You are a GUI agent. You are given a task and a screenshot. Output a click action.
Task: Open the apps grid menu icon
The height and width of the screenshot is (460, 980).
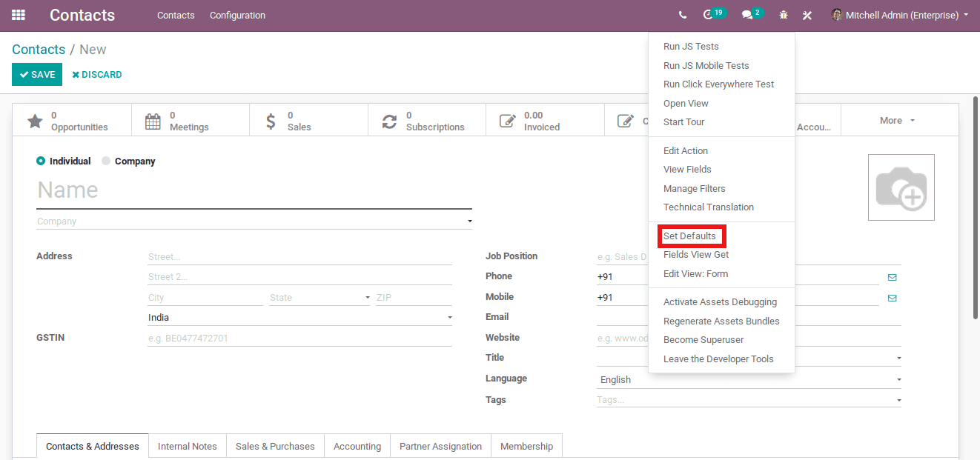pyautogui.click(x=19, y=15)
